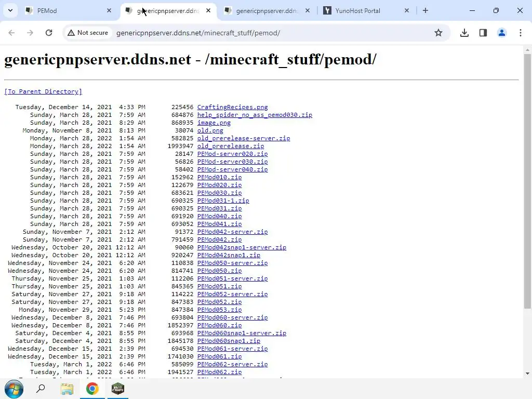The image size is (532, 399).
Task: Open old.png link
Action: tap(210, 130)
